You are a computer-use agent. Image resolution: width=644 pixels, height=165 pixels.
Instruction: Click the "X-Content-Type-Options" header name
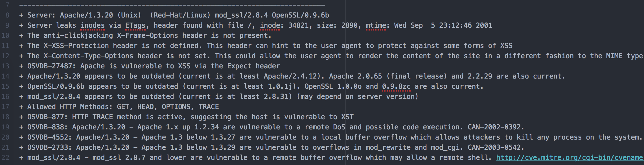[88, 56]
